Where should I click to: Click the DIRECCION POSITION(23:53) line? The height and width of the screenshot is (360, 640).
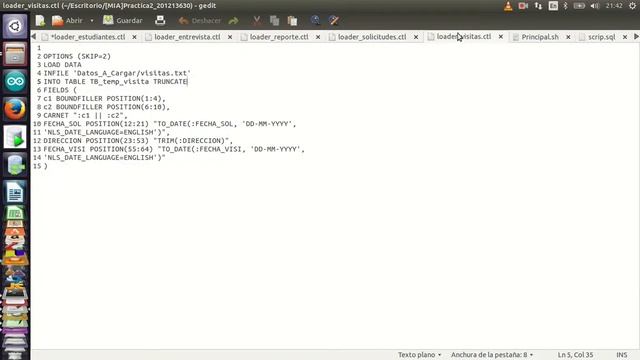pos(138,141)
